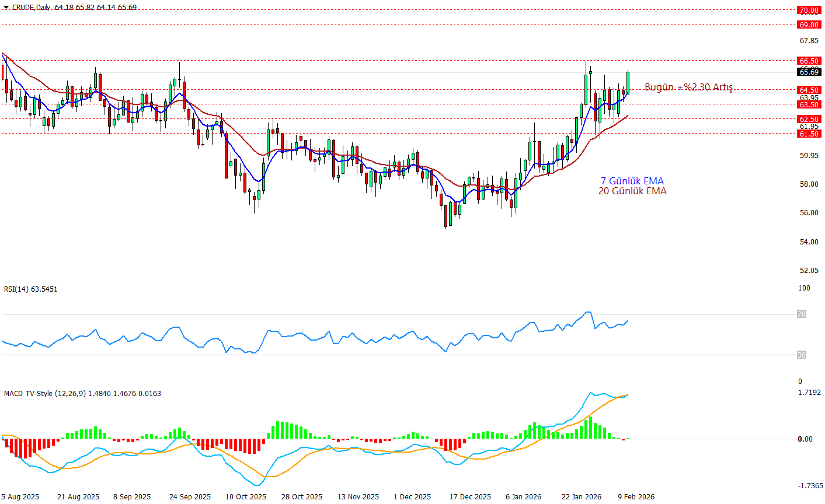Viewport: 825px width, 504px height.
Task: Click the 'Bugün +%2.30 Artış' annotation
Action: tap(688, 87)
